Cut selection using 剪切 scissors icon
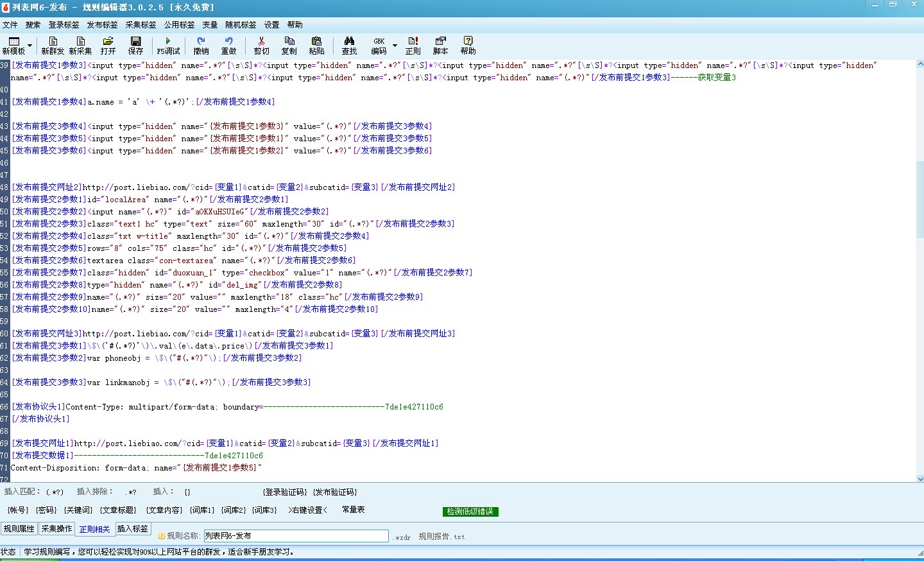Image resolution: width=924 pixels, height=561 pixels. click(261, 45)
